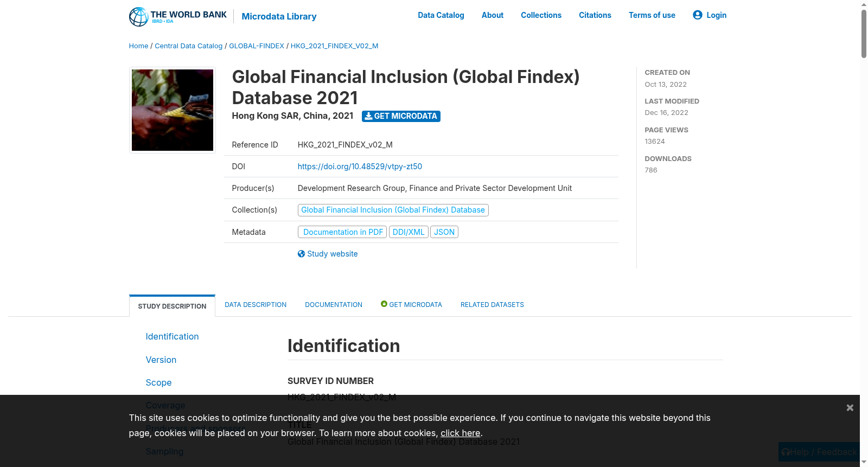Click the page views count 13624
The height and width of the screenshot is (467, 868).
tap(655, 142)
